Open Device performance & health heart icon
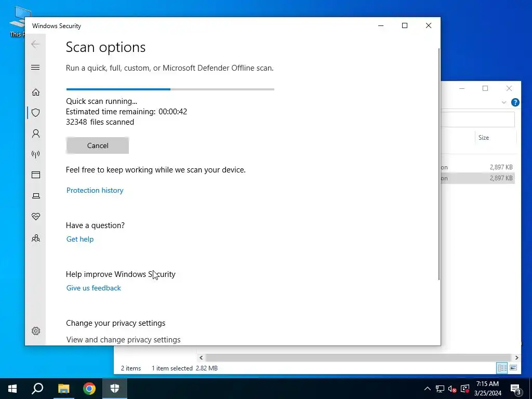Image resolution: width=532 pixels, height=399 pixels. click(36, 217)
